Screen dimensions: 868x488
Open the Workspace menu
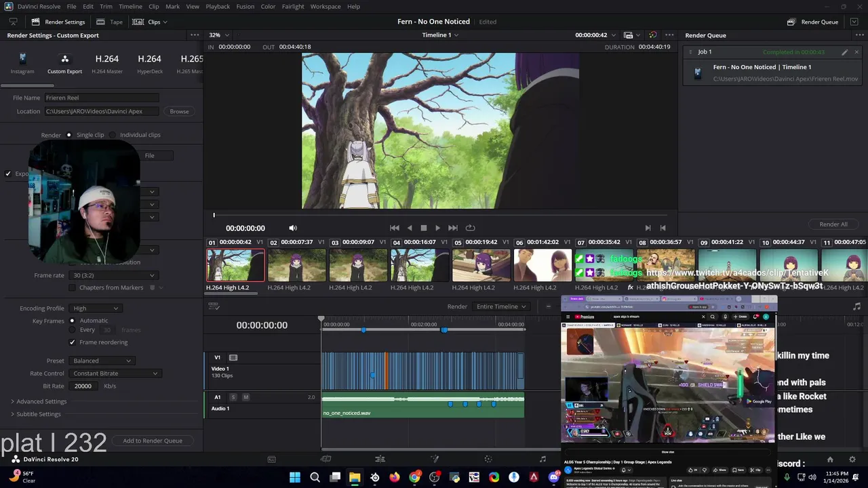tap(325, 6)
